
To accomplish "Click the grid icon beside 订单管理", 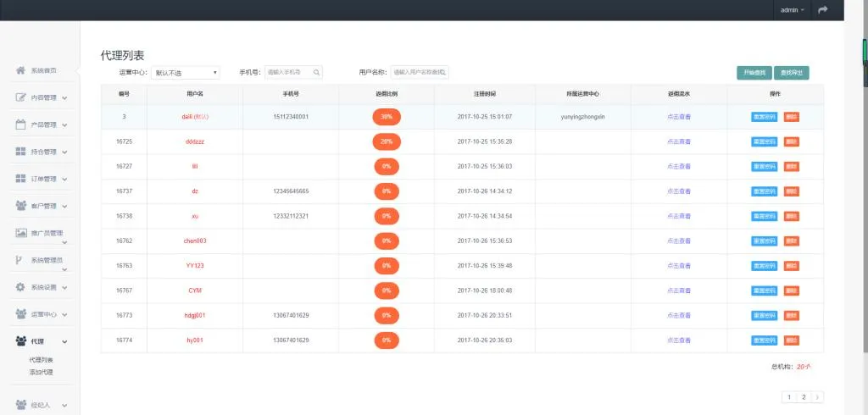I will (21, 179).
